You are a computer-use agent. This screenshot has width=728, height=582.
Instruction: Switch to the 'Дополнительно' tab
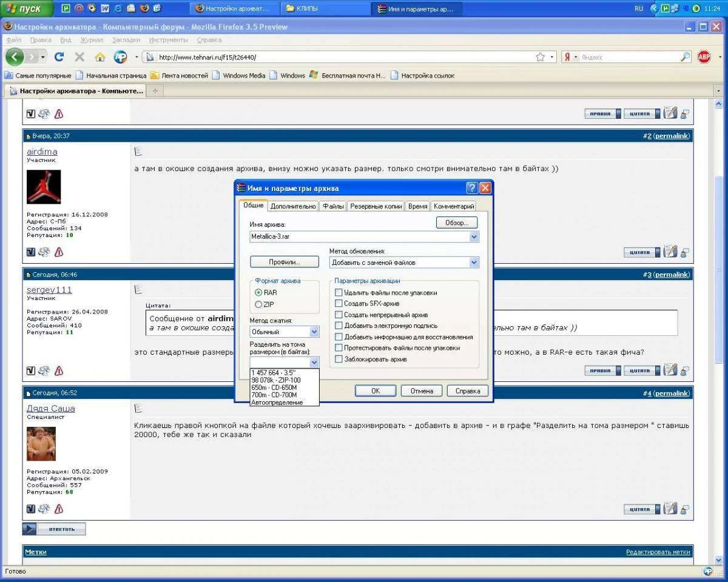click(x=293, y=206)
